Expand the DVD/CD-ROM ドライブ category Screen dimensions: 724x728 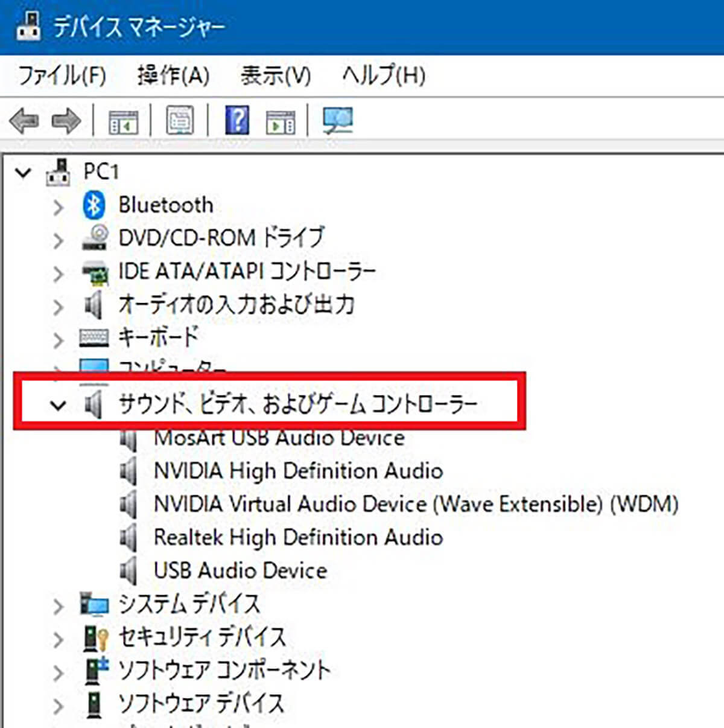pyautogui.click(x=58, y=241)
